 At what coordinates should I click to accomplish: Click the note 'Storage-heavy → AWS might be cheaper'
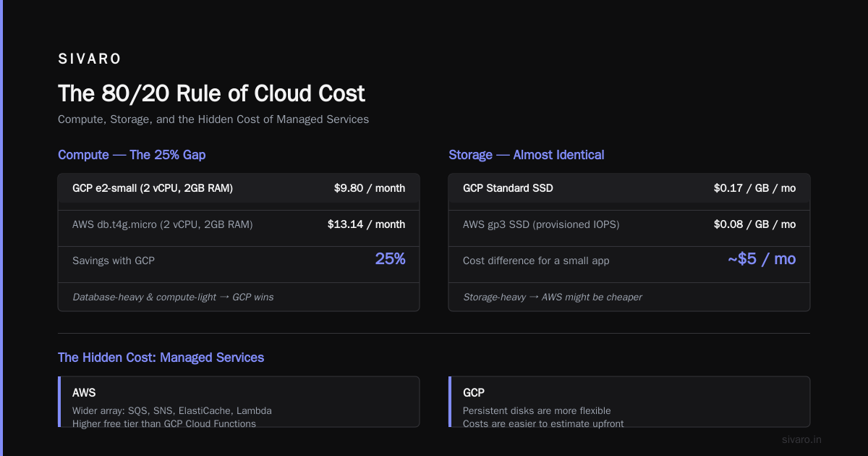click(x=553, y=297)
